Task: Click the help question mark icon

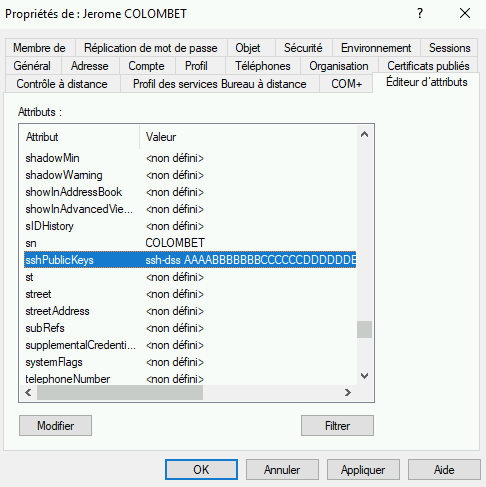Action: 420,14
